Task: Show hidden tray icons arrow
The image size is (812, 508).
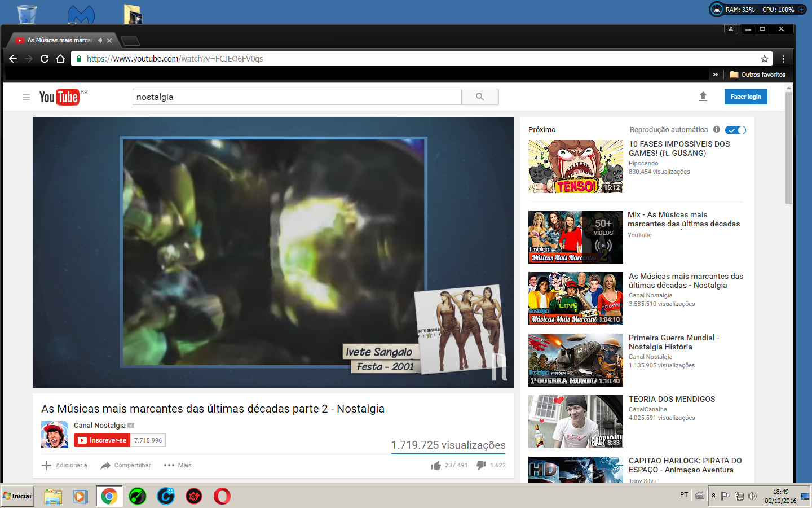Action: click(x=713, y=496)
